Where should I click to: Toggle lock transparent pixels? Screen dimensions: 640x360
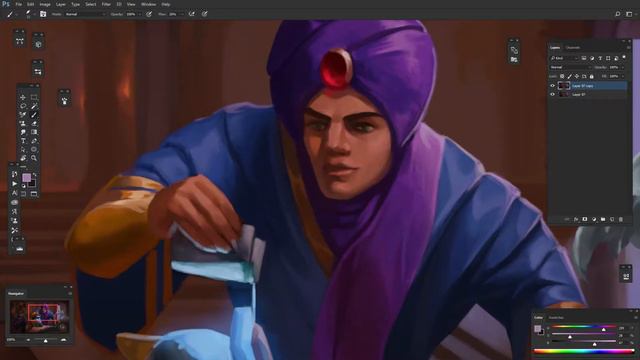pos(562,76)
